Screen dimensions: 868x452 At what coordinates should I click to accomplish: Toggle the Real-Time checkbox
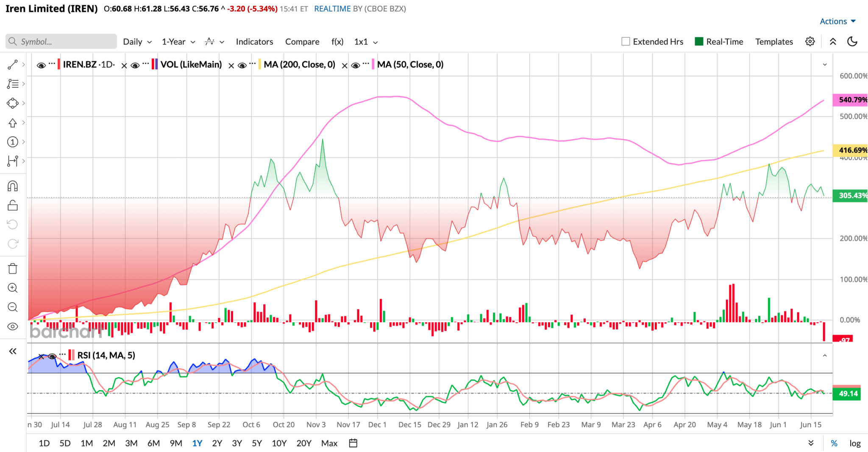699,42
